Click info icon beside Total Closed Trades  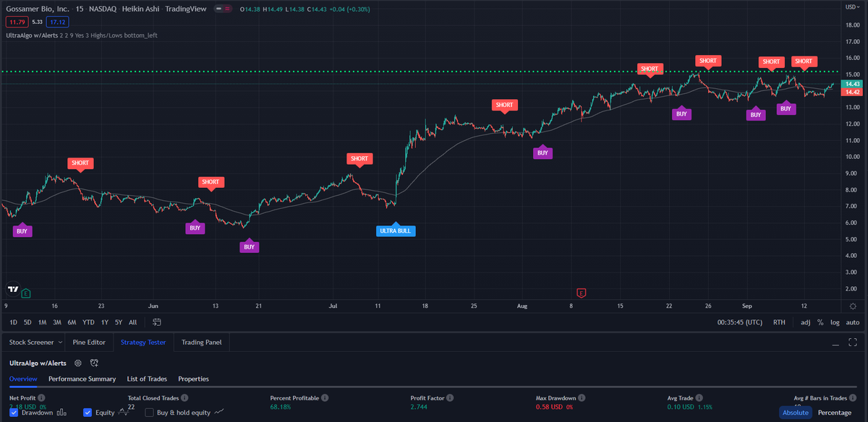184,398
